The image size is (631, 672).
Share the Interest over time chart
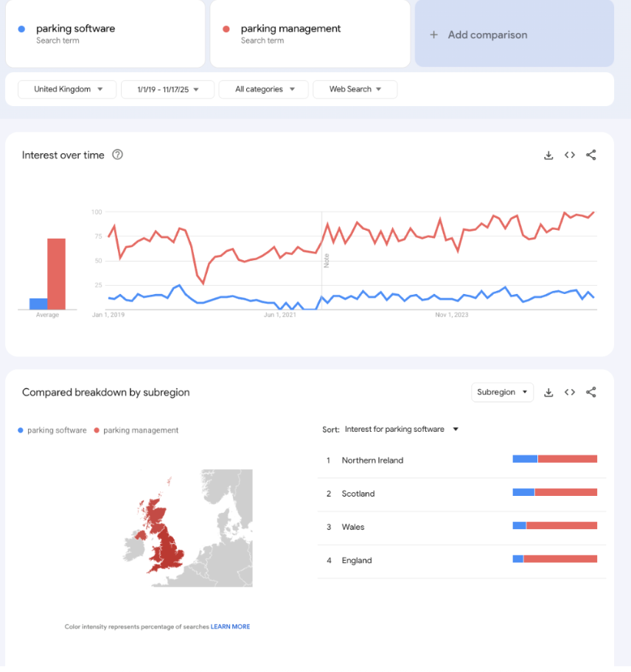click(591, 155)
